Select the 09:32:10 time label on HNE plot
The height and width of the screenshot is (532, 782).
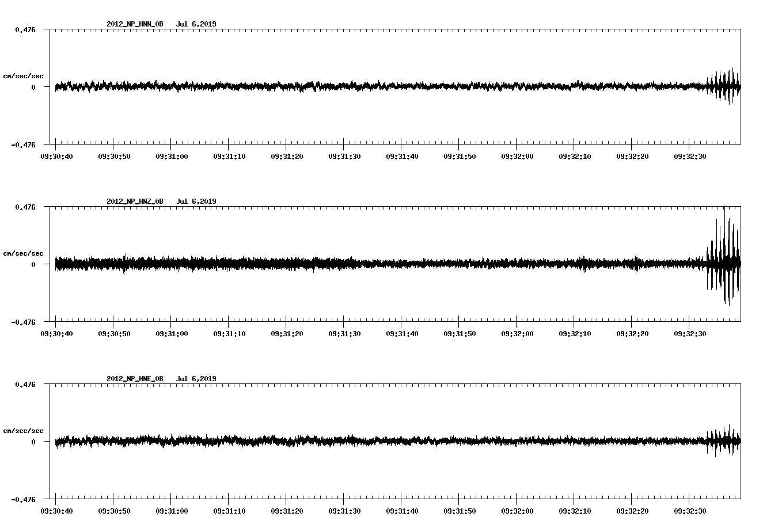point(575,511)
